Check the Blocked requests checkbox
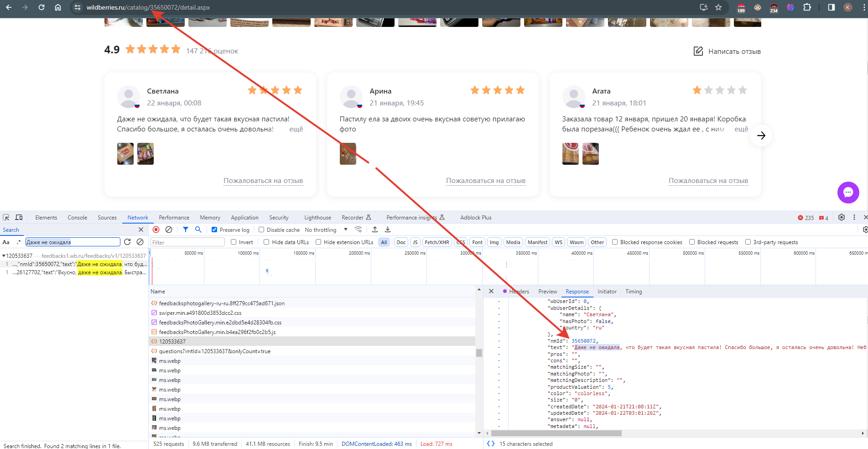Image resolution: width=868 pixels, height=449 pixels. pos(692,242)
